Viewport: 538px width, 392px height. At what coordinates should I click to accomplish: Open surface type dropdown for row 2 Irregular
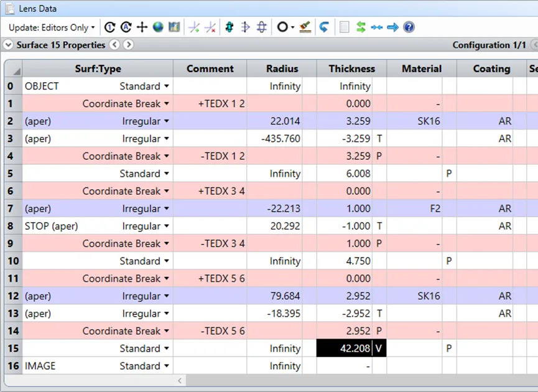coord(166,121)
